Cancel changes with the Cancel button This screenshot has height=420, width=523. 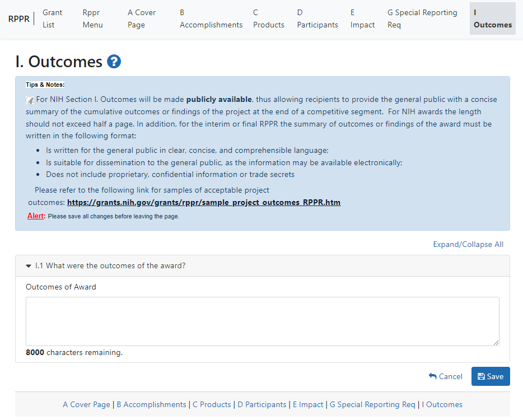(446, 376)
